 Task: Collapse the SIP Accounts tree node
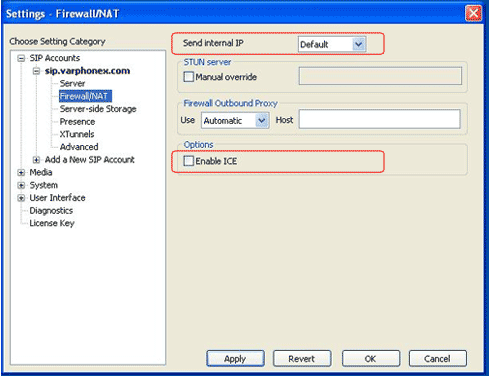pyautogui.click(x=21, y=58)
